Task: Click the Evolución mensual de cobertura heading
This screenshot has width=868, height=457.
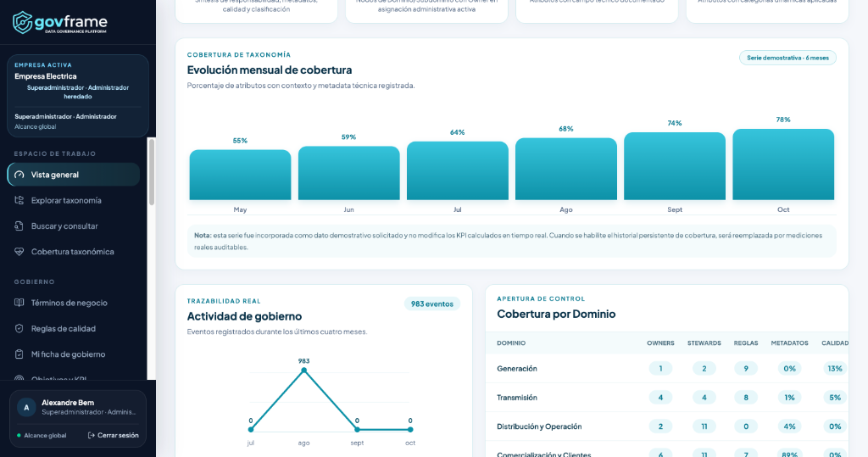Action: (x=270, y=70)
